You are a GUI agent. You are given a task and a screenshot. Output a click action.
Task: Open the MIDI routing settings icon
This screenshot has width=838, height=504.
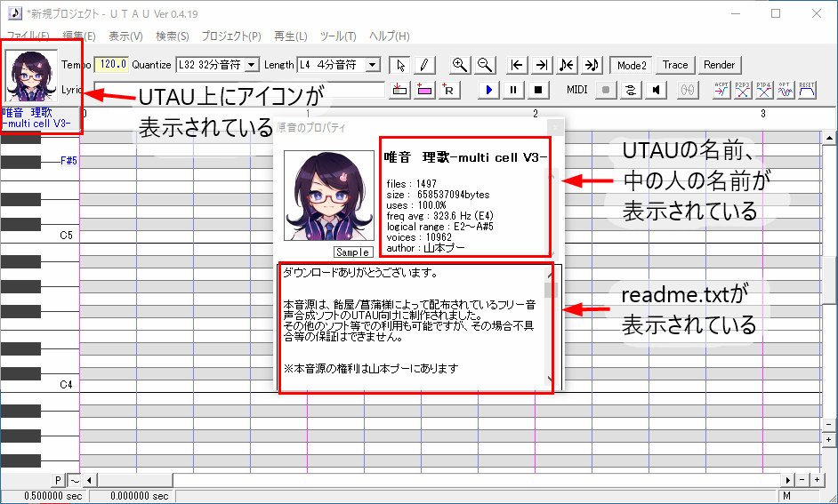point(631,90)
